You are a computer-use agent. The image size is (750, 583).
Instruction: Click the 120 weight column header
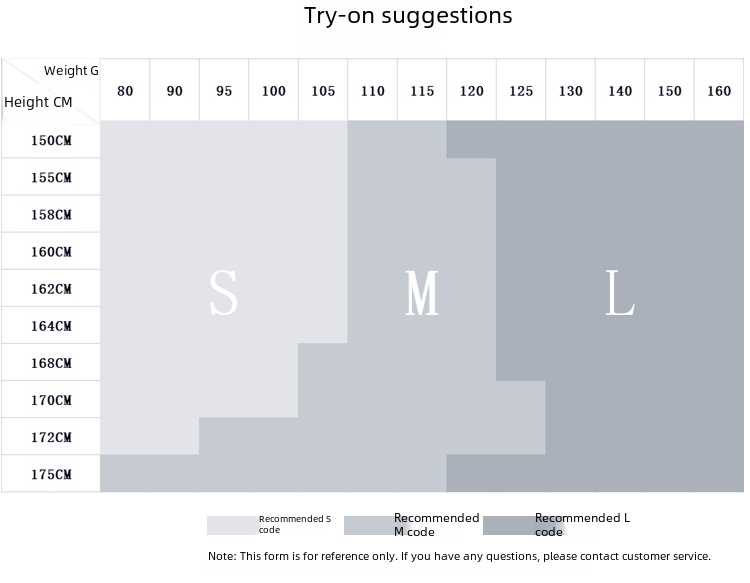472,91
